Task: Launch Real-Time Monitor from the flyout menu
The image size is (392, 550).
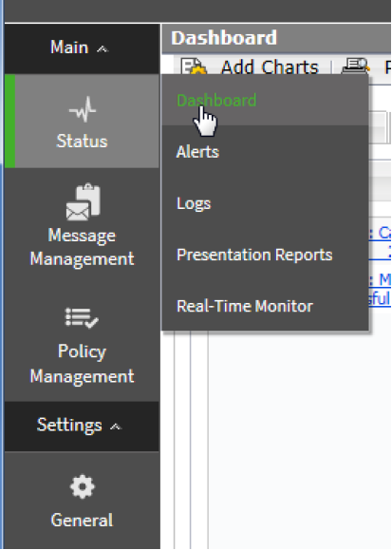Action: 245,306
